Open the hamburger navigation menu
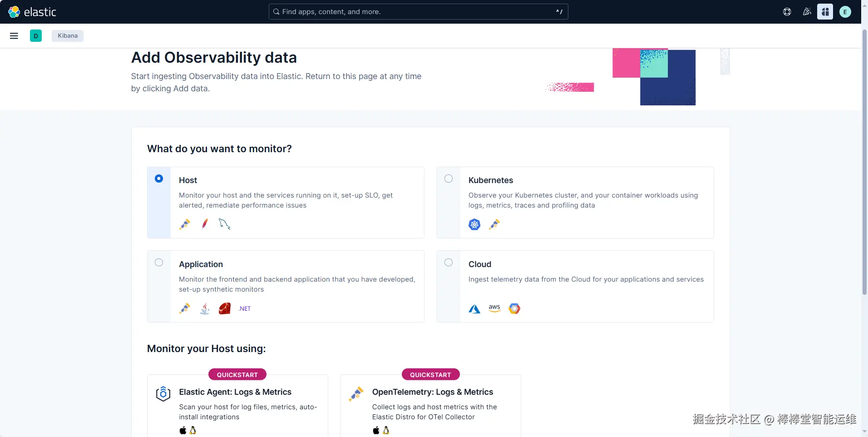The width and height of the screenshot is (868, 437). click(14, 36)
